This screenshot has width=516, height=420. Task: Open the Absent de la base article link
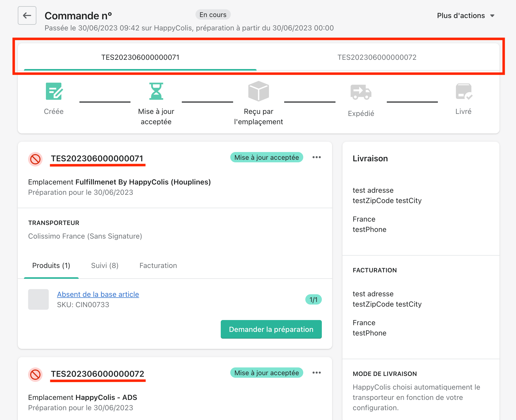coord(98,294)
